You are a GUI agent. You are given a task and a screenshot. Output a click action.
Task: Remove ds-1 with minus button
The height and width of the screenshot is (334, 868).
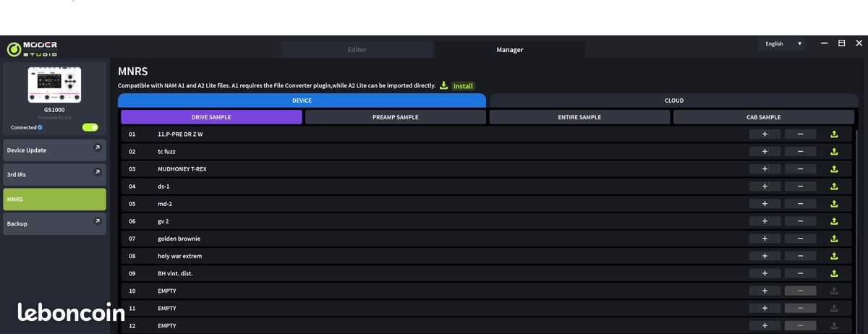[x=800, y=186]
